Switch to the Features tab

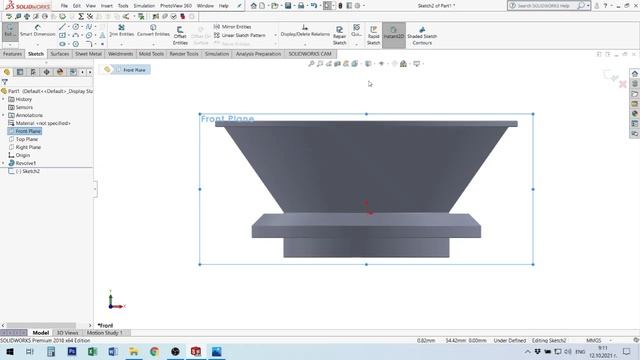12,54
